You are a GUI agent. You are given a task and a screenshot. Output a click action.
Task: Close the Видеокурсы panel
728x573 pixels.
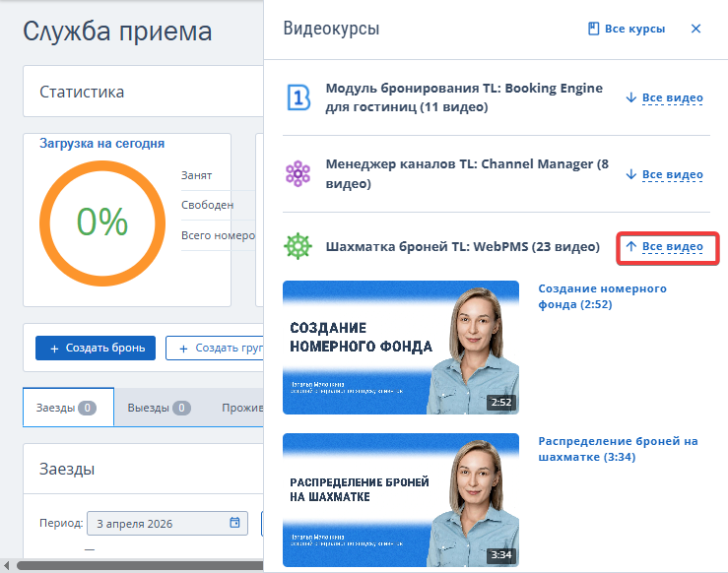tap(695, 29)
